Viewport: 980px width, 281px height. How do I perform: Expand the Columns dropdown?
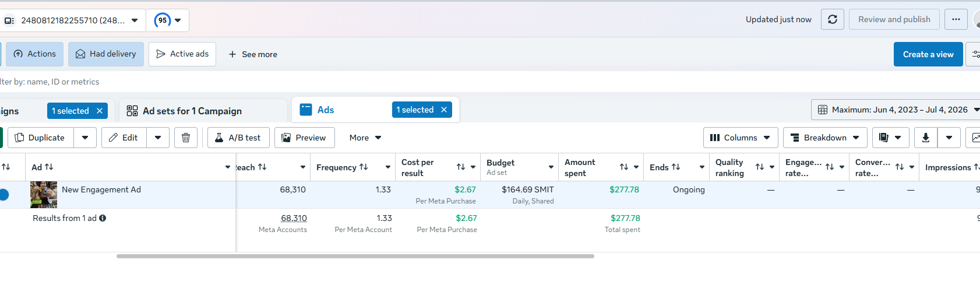point(741,138)
